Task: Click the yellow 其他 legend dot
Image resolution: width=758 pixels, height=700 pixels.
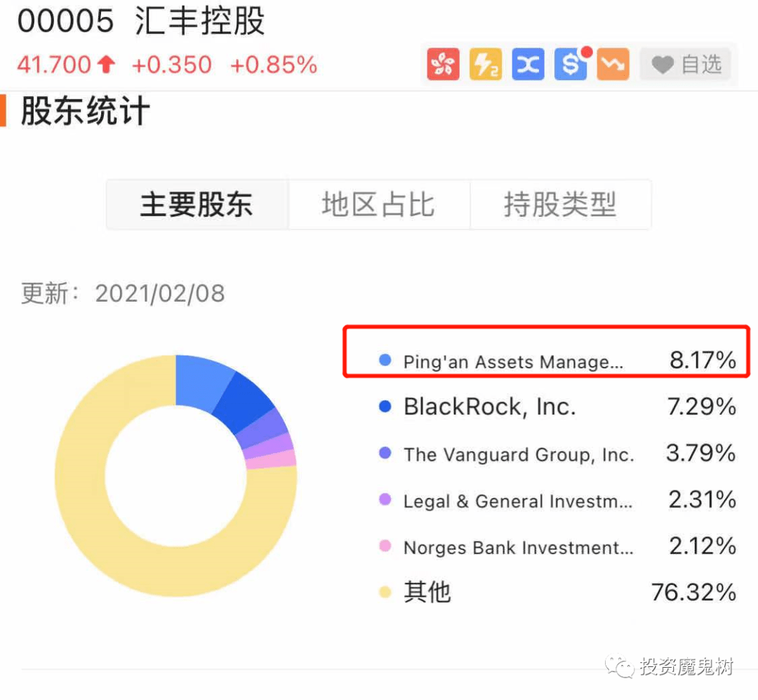Action: (385, 592)
